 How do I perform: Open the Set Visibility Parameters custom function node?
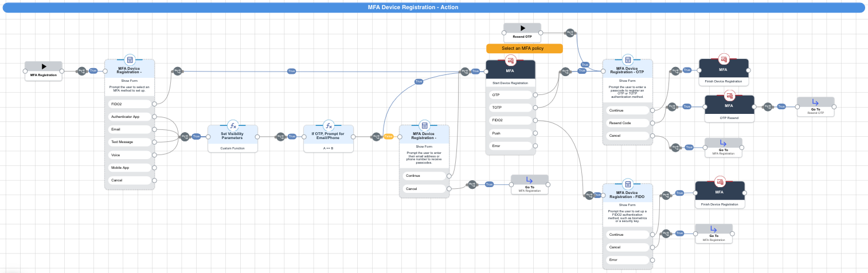tap(233, 139)
